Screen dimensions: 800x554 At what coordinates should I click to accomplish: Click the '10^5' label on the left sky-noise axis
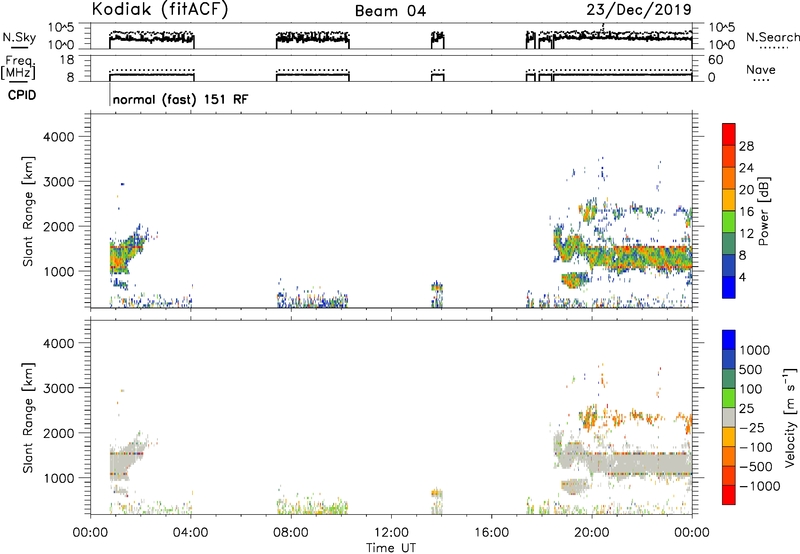(61, 28)
